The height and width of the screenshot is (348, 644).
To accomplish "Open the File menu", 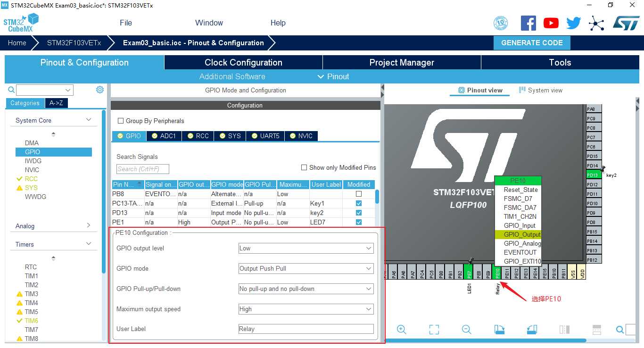I will (126, 23).
